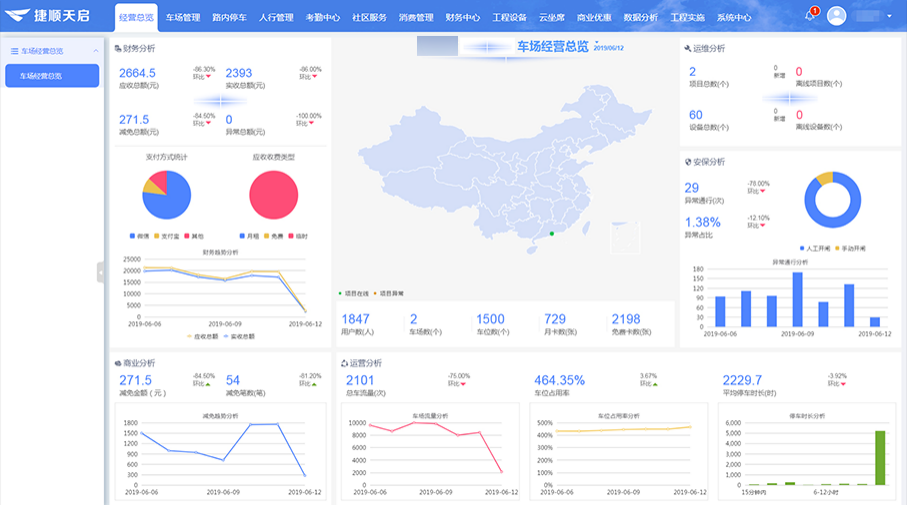Open the 数据分析 menu
The image size is (907, 506).
[640, 17]
